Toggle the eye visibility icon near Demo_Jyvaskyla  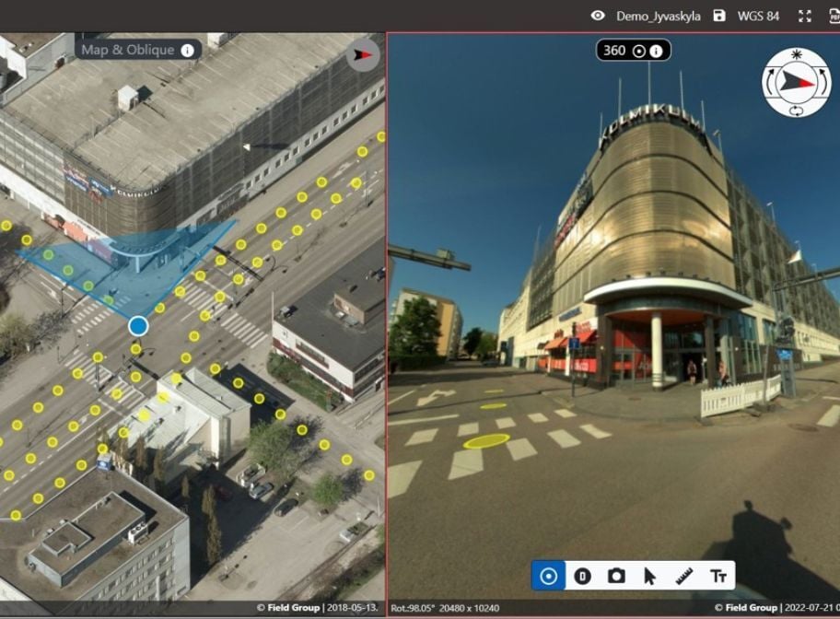point(598,15)
